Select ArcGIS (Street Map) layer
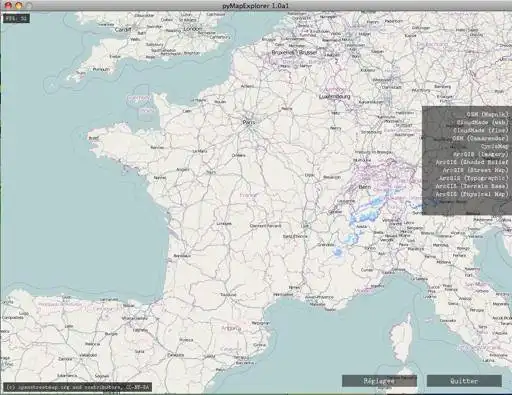The width and height of the screenshot is (512, 395). (475, 170)
